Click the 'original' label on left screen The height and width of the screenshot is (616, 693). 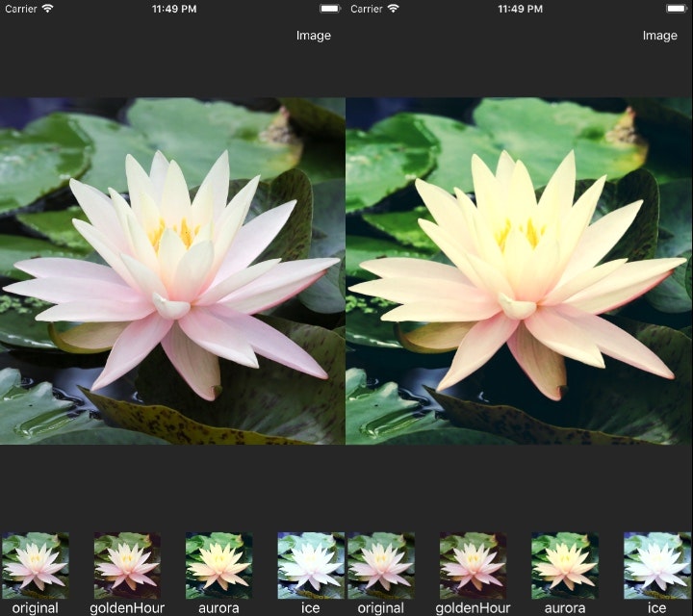(x=36, y=608)
